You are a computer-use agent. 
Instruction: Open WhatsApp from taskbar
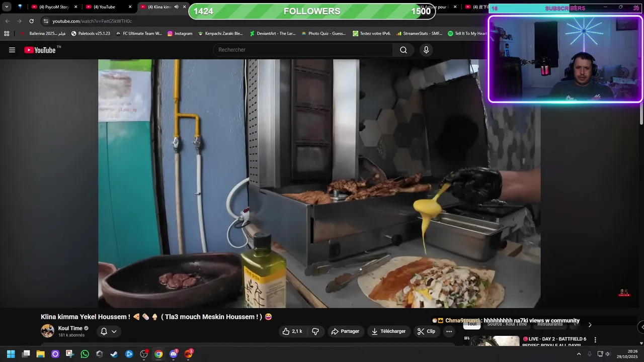coord(85,354)
